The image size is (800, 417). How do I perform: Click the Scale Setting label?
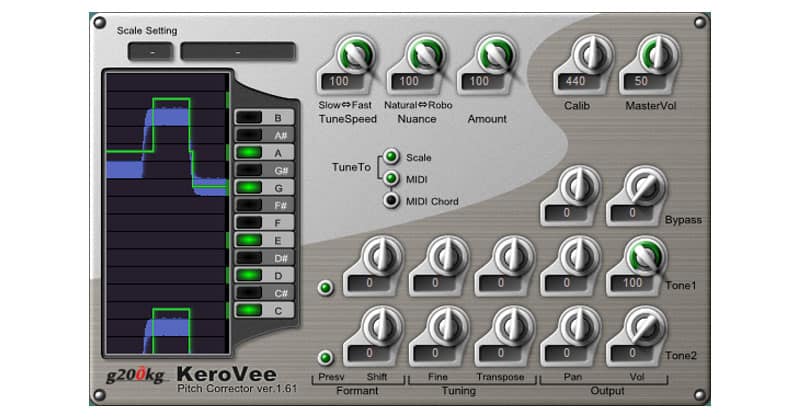coord(147,31)
